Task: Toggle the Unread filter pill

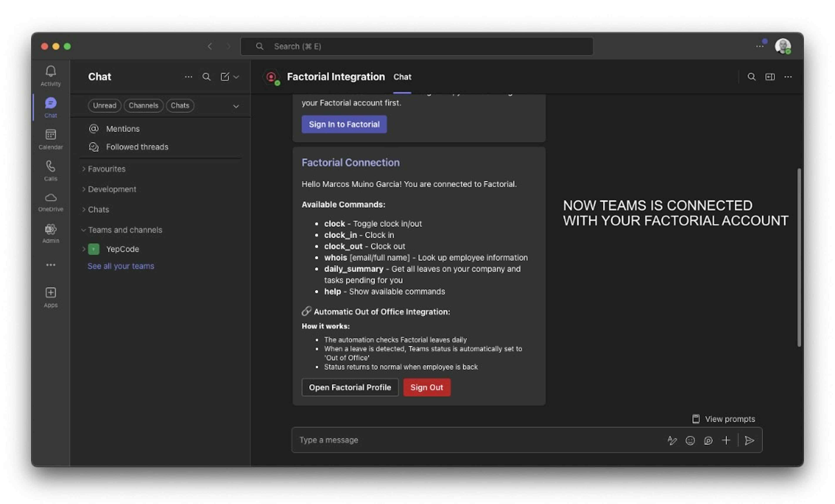Action: click(x=104, y=106)
